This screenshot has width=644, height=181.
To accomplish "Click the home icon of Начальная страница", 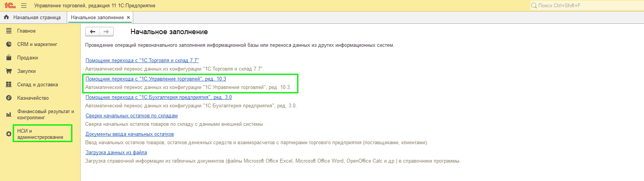I will (6, 17).
